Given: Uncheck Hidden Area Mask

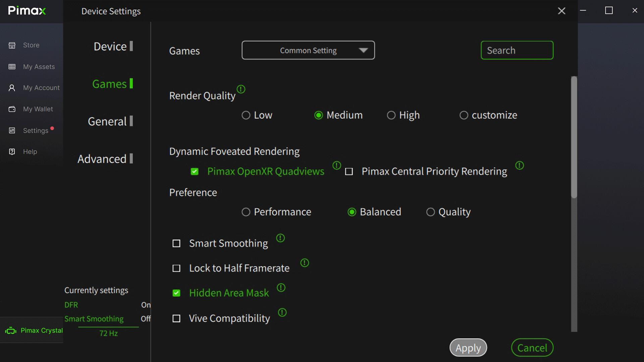Looking at the screenshot, I should tap(176, 293).
